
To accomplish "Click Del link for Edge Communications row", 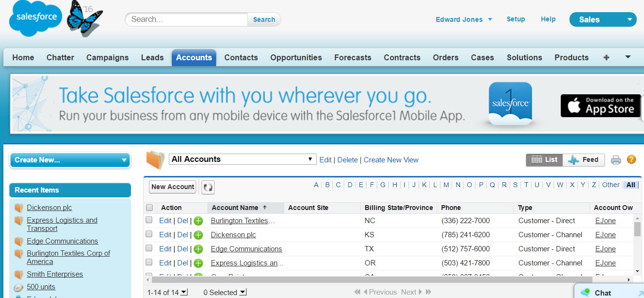I will pyautogui.click(x=183, y=249).
